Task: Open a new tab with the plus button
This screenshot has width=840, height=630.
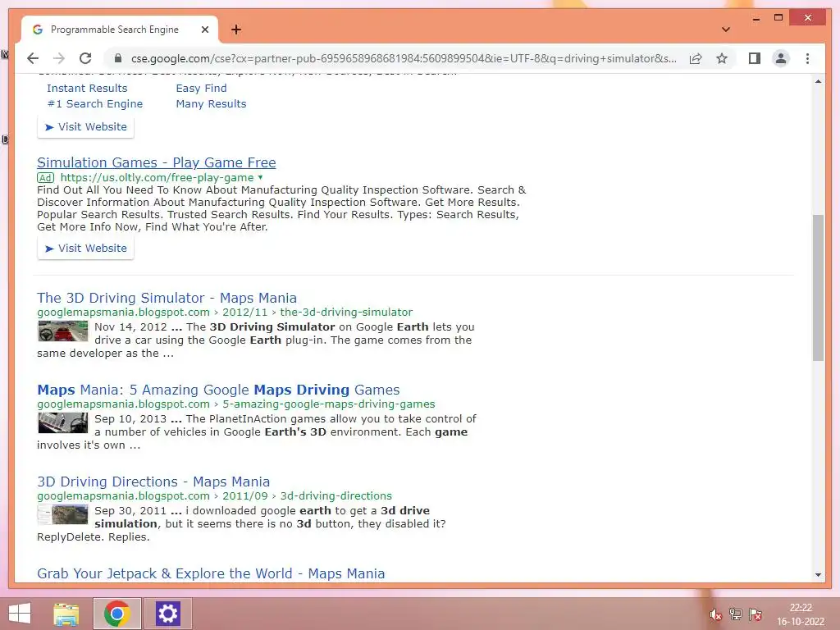Action: 235,30
